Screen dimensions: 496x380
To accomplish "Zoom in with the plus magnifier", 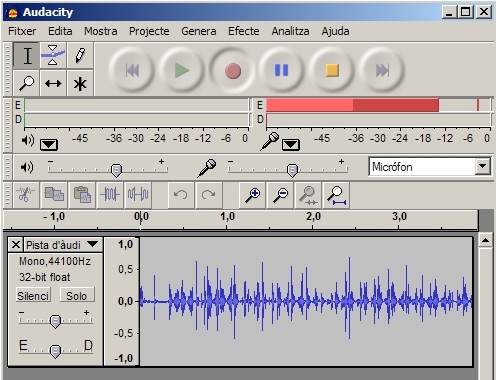I will click(x=252, y=195).
